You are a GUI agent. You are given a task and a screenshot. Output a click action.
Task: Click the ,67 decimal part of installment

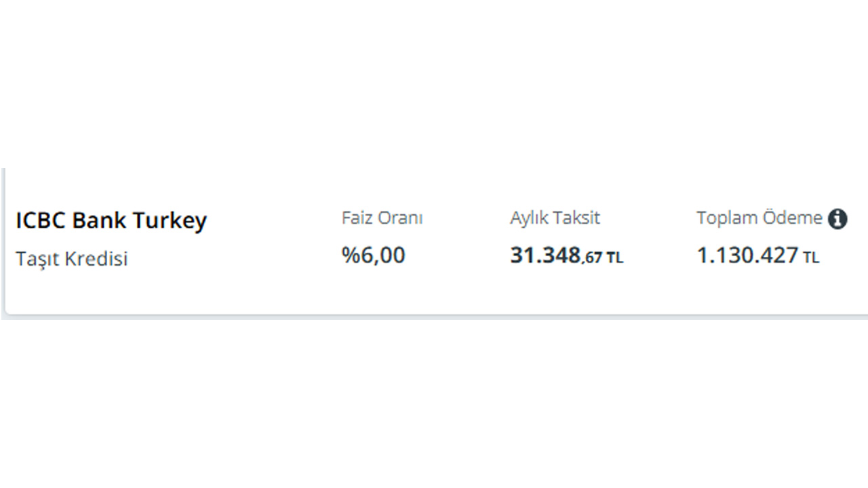point(592,258)
